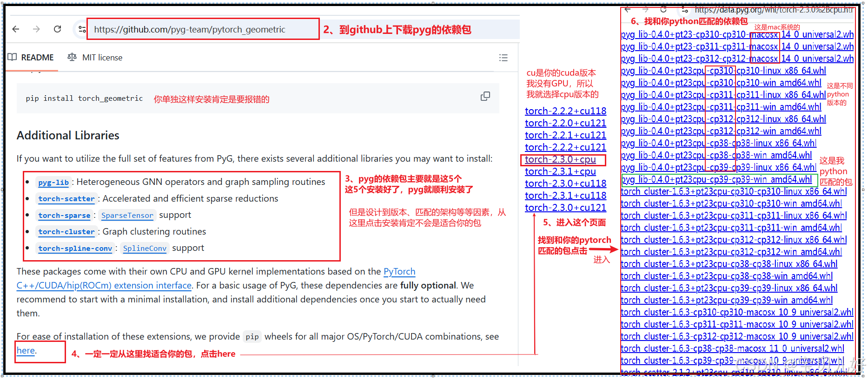868x380 pixels.
Task: Click the forward arrow in GitHub window
Action: (36, 29)
